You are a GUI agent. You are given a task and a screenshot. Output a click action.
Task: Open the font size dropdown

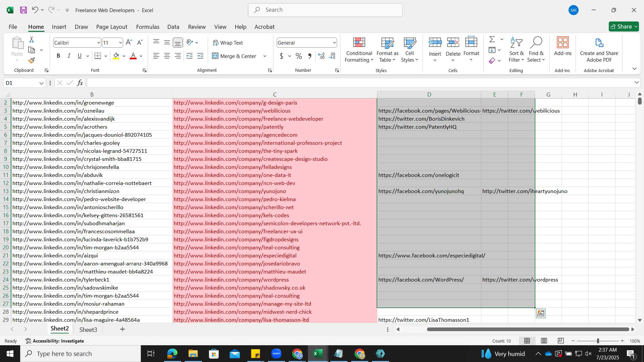point(120,43)
